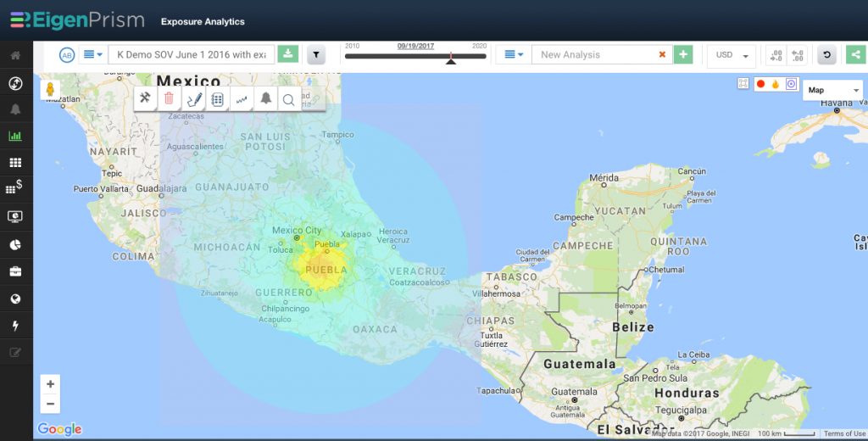
Task: Click the timeline slider date marker
Action: tap(451, 59)
